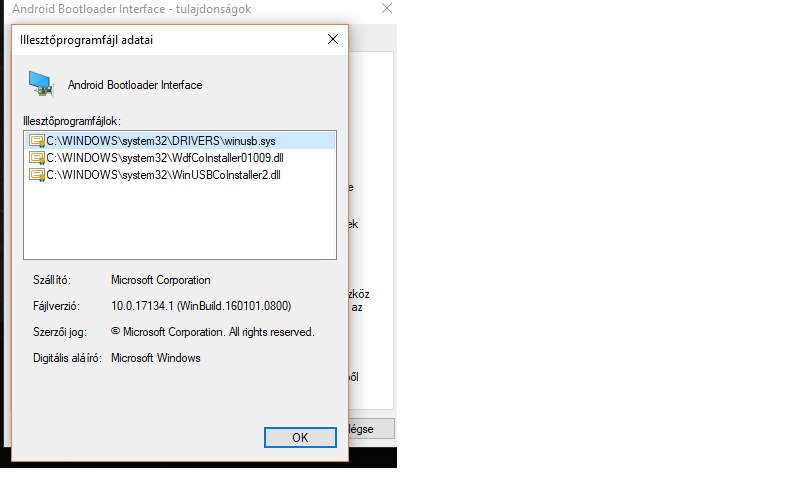Click the copyright All rights reserved text
Screen dimensions: 785x480
pos(213,332)
